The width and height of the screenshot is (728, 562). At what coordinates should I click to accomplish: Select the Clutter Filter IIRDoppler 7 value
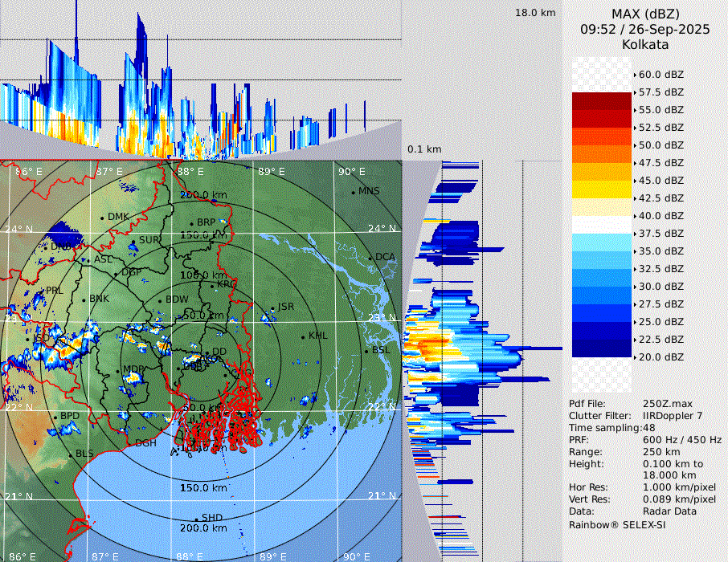(673, 416)
